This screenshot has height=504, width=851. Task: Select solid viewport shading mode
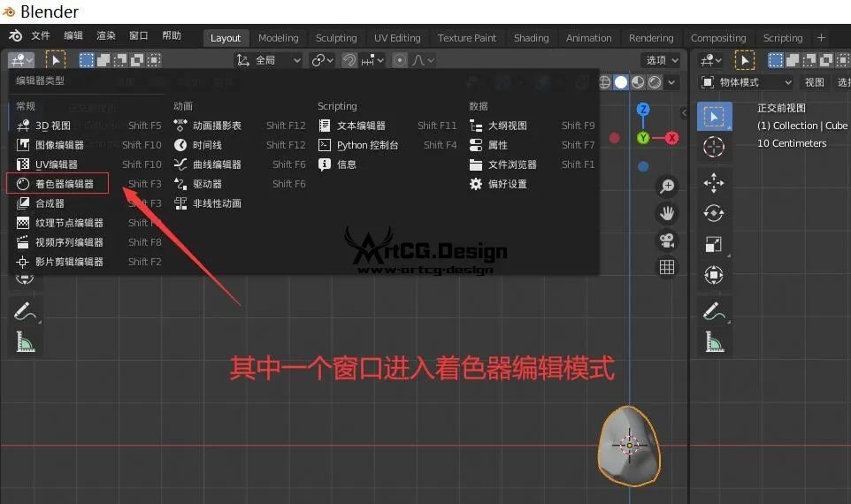point(621,82)
